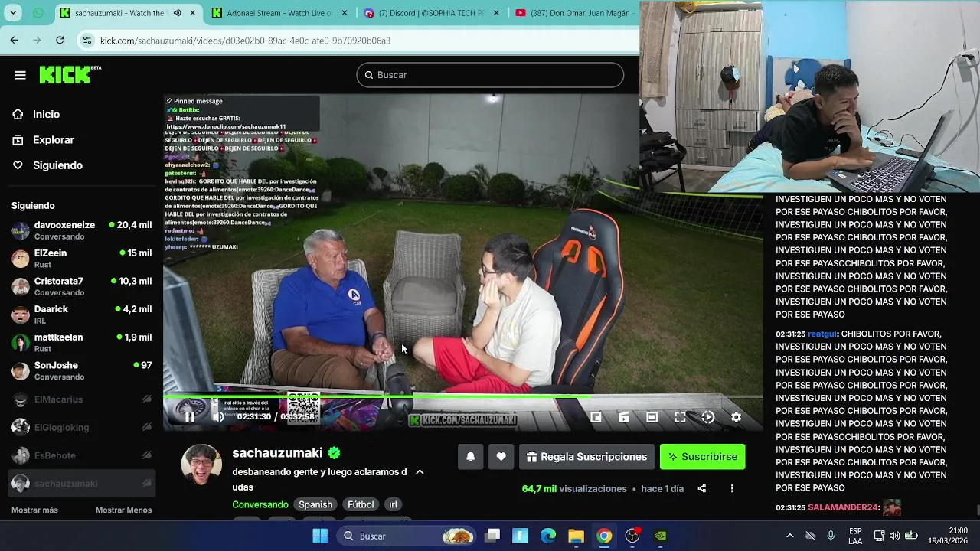Screen dimensions: 980x551
Task: Open Chrome tab search dropdown
Action: tap(13, 13)
